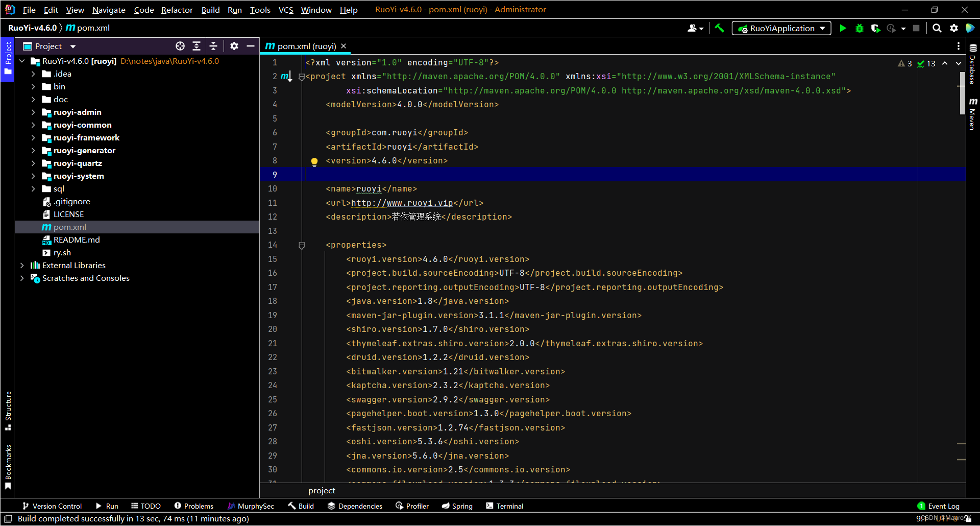Click the user account icon
This screenshot has width=980, height=526.
click(x=695, y=28)
